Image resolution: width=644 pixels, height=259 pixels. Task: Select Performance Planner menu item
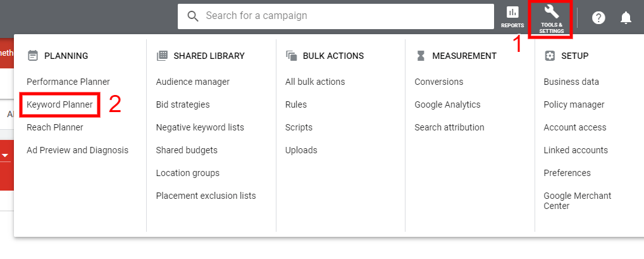(68, 82)
